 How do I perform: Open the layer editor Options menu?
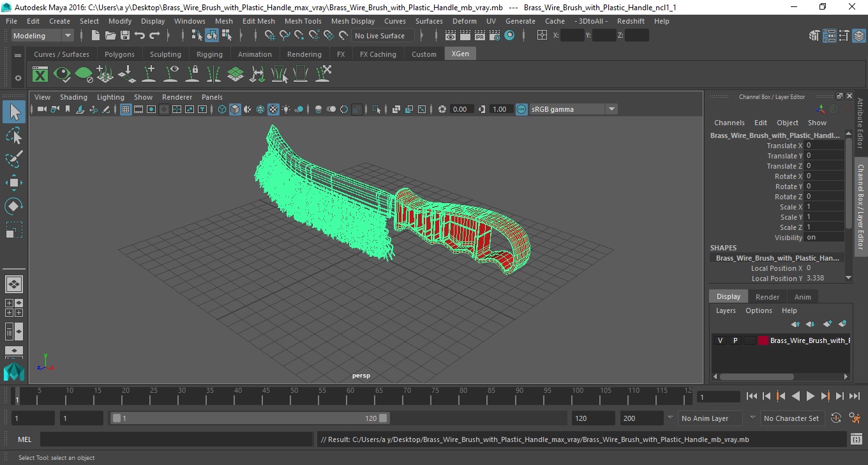759,310
